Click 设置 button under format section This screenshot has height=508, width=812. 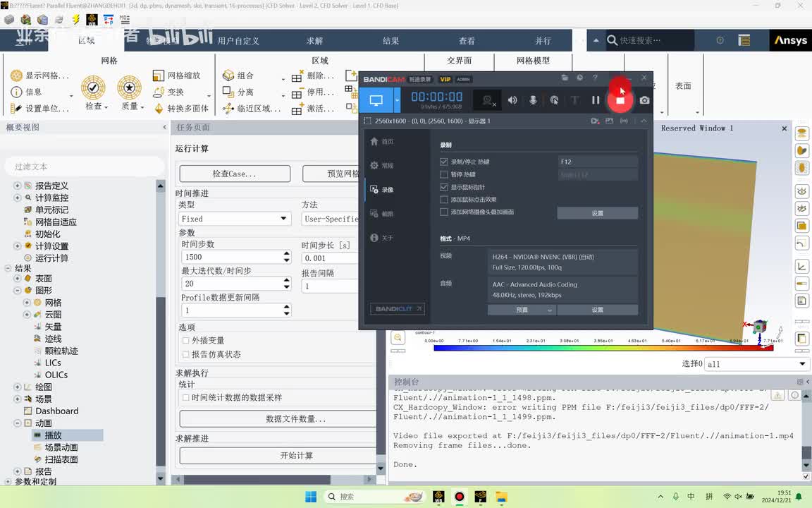click(598, 310)
